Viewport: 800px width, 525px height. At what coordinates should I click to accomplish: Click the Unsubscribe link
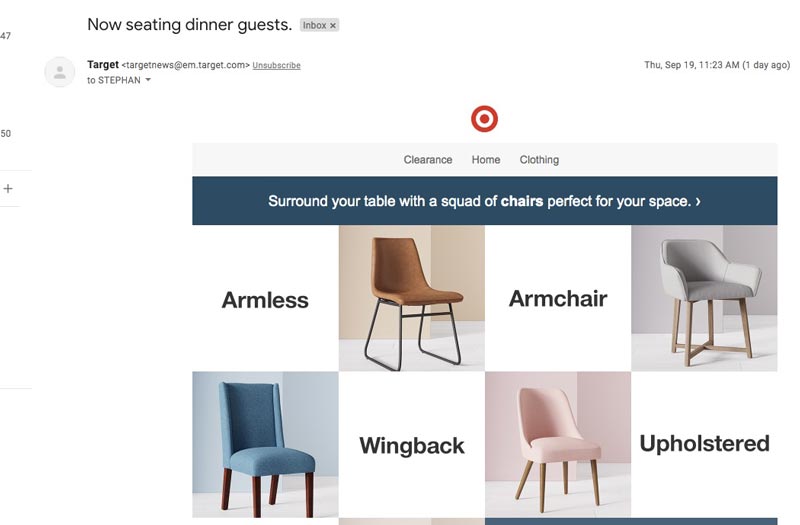tap(277, 65)
